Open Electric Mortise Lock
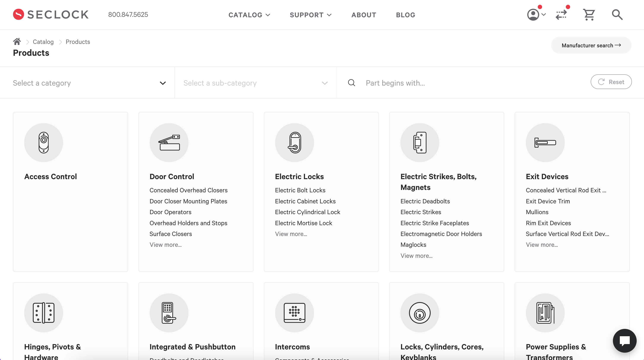The image size is (644, 360). [x=303, y=223]
